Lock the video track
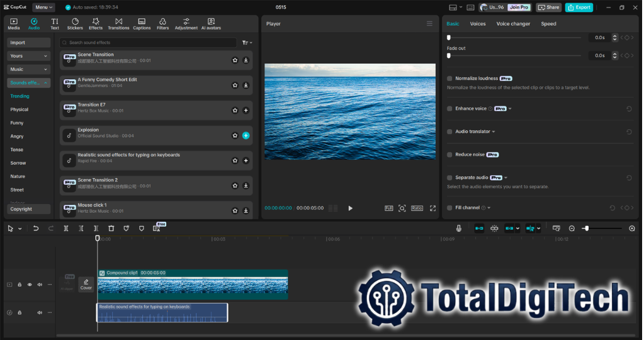 (x=20, y=285)
